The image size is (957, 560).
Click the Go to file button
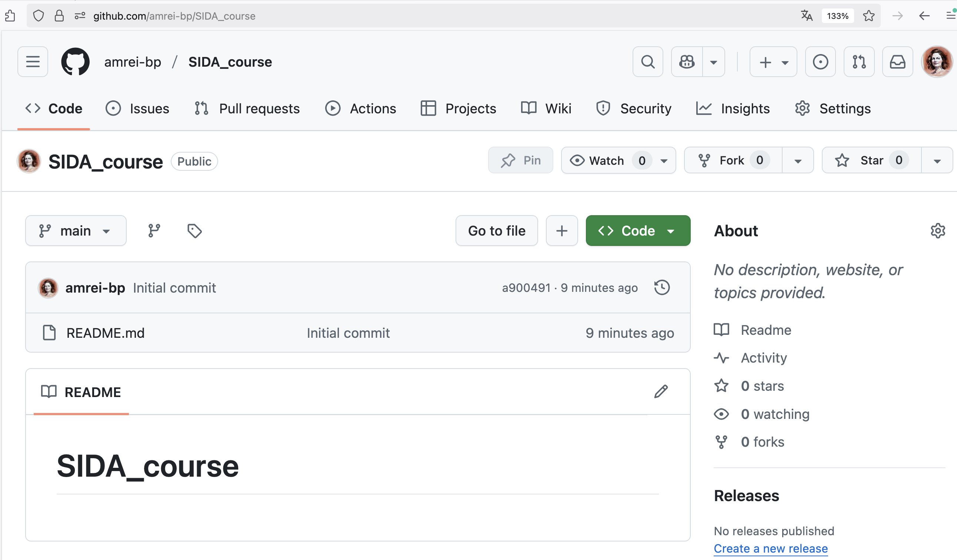(x=497, y=230)
